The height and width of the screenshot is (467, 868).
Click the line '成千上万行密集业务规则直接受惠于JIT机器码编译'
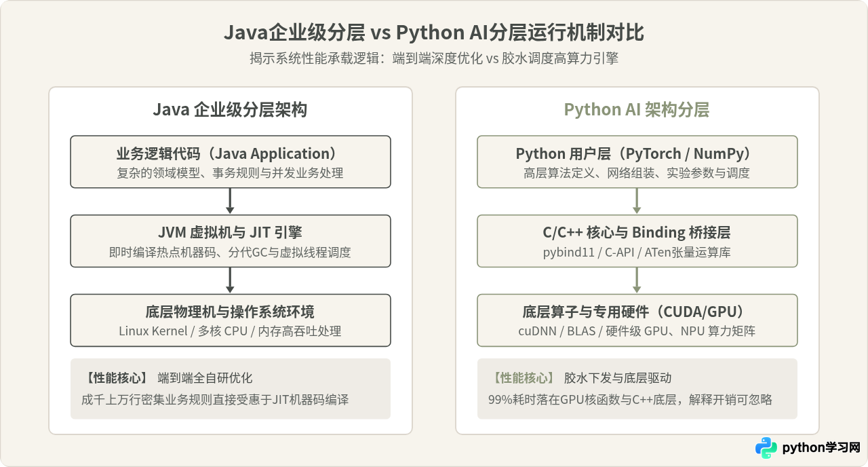coord(215,400)
